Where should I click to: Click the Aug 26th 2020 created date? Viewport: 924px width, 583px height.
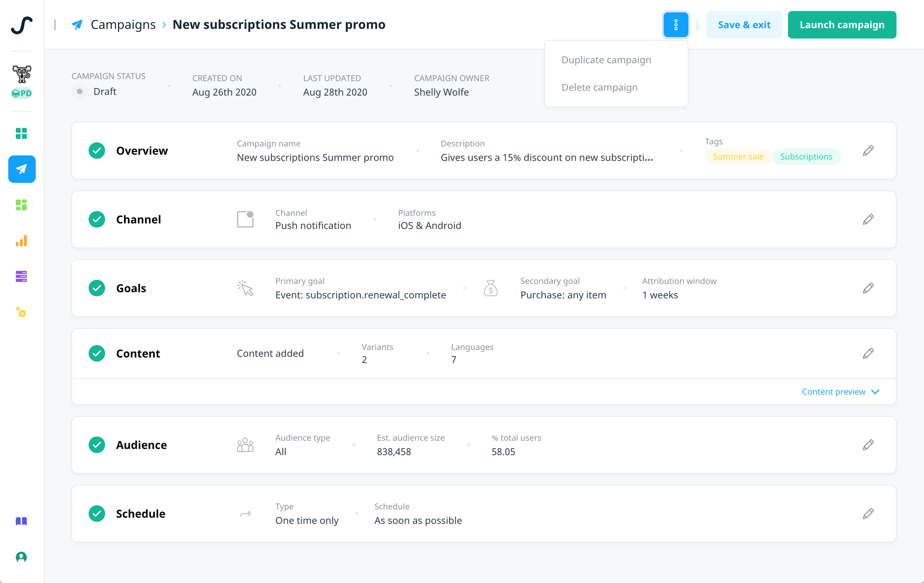224,92
